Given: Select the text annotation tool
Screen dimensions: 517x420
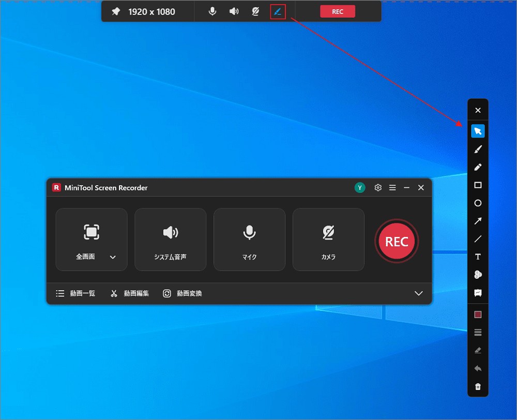Looking at the screenshot, I should point(478,257).
